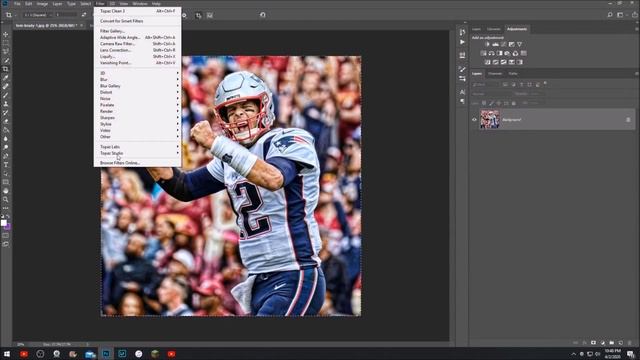Open the Liquify filter
The width and height of the screenshot is (640, 360).
[x=138, y=56]
